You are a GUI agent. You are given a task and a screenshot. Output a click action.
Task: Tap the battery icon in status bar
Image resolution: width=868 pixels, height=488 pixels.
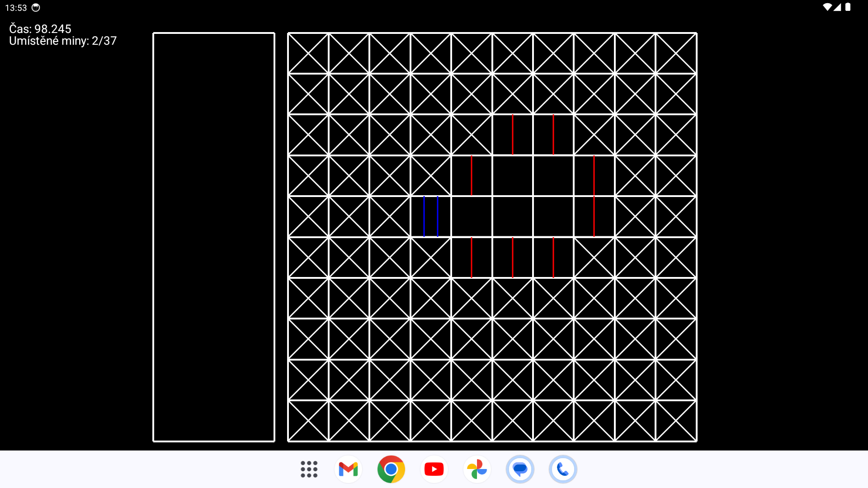(x=848, y=7)
